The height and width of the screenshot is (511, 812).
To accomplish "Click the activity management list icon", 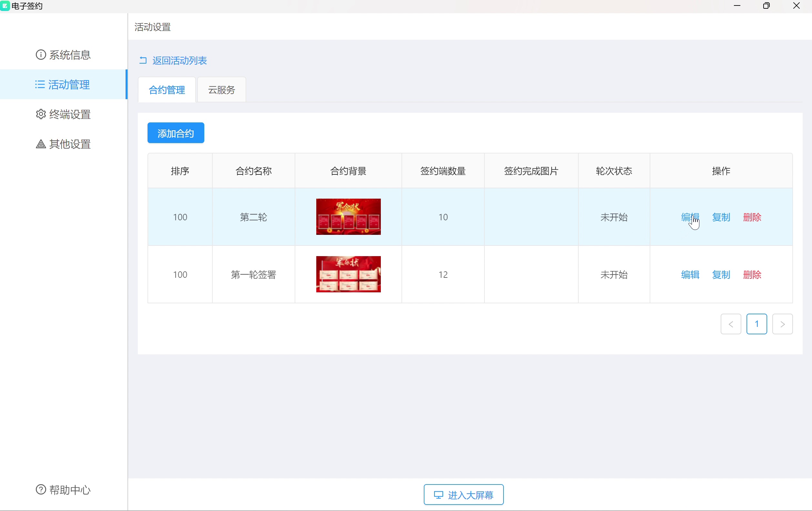I will point(40,84).
